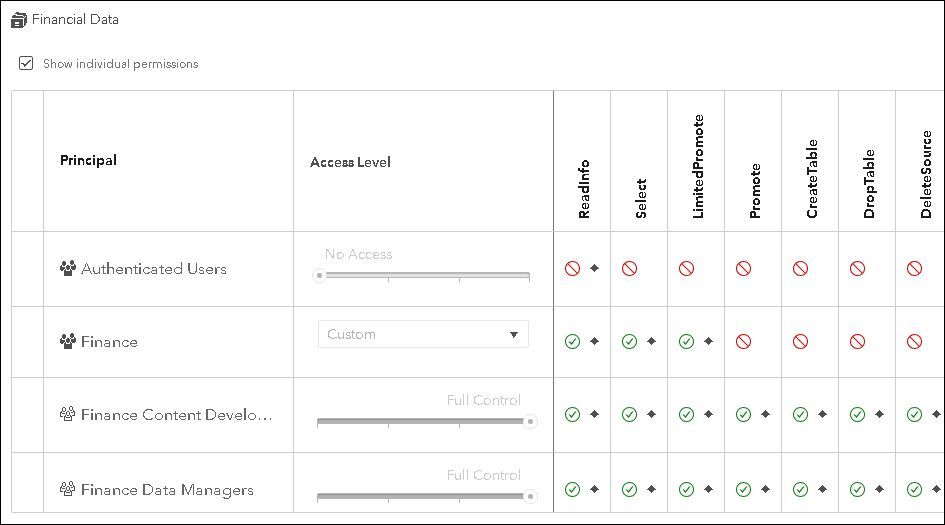Click the Finance Data Managers principal name
This screenshot has width=945, height=525.
coord(167,490)
